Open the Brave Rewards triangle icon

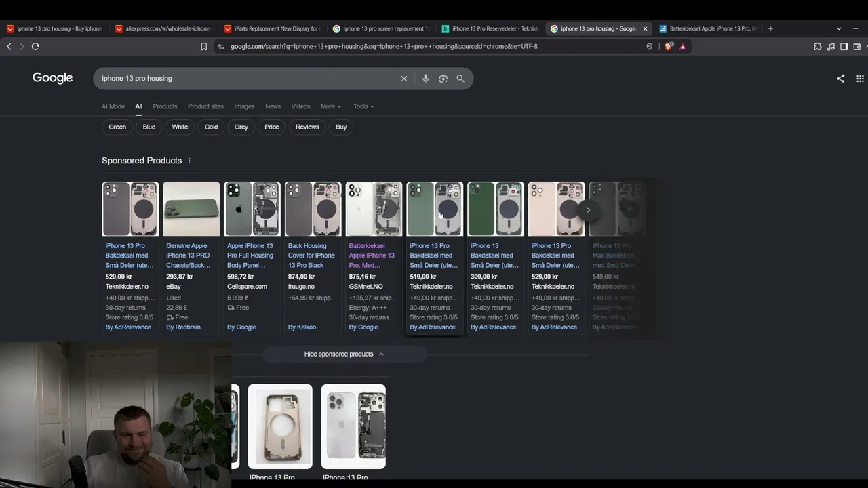click(x=682, y=47)
